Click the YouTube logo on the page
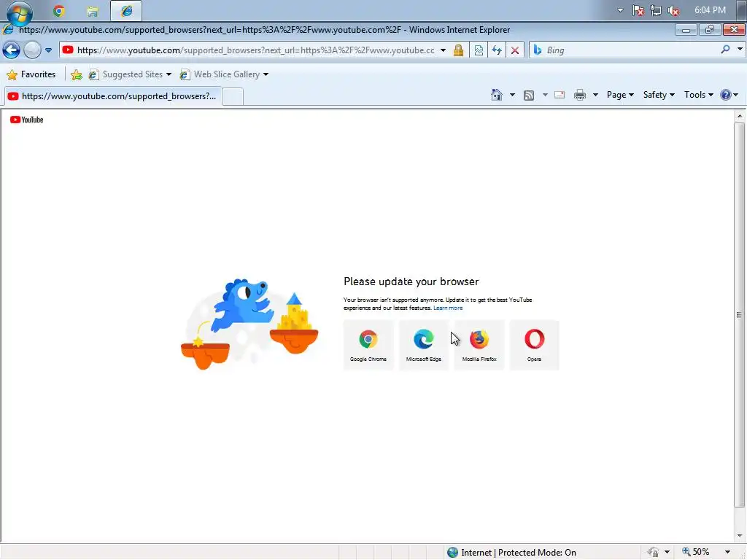 pyautogui.click(x=27, y=120)
